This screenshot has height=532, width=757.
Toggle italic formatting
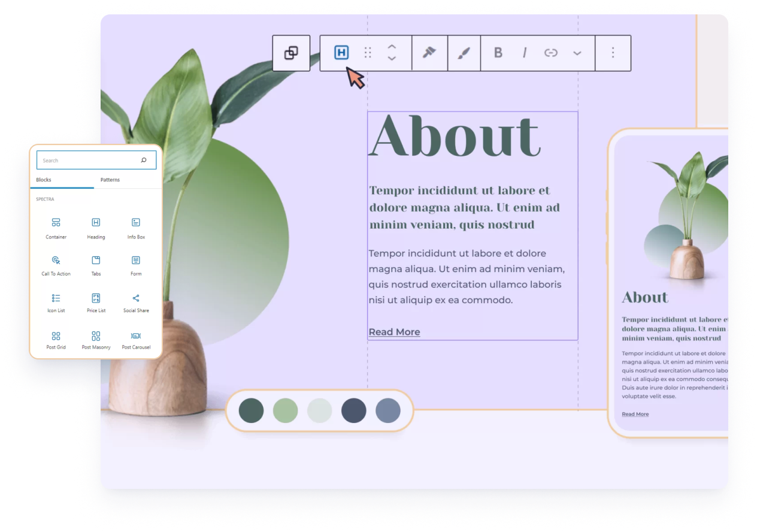click(525, 53)
